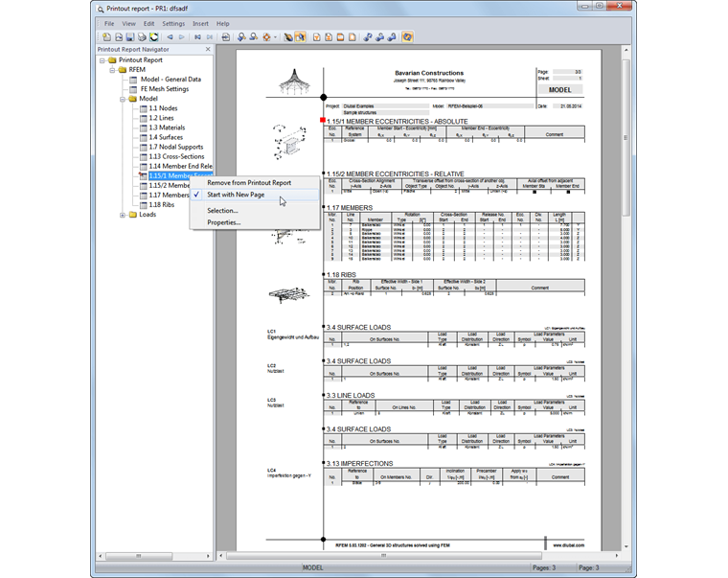Screen dimensions: 728x578
Task: Toggle the highlighted select mode icon
Action: (300, 37)
